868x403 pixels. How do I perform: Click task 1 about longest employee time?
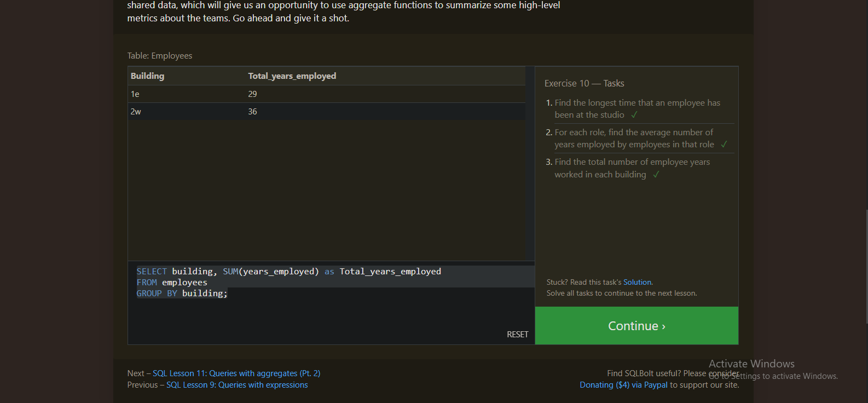(637, 109)
